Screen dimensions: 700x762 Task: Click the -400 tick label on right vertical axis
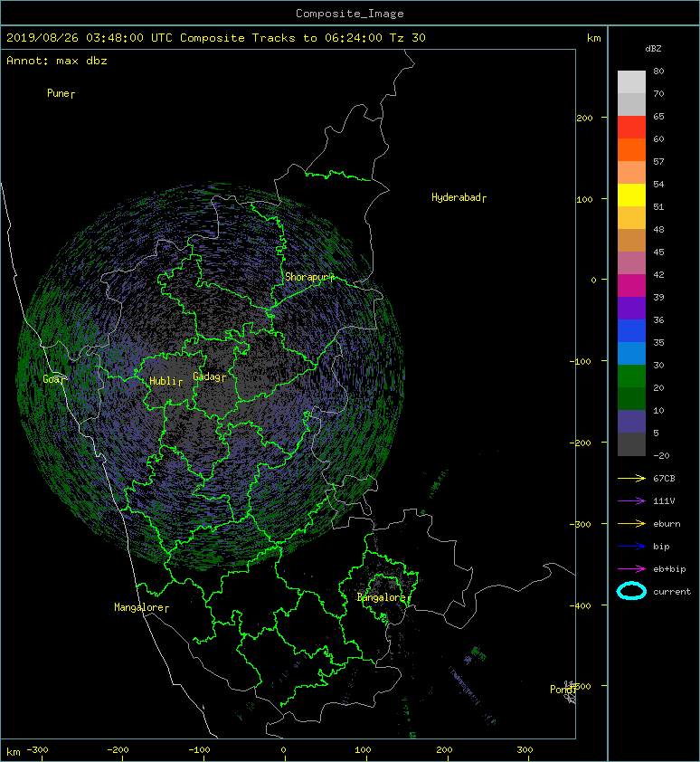click(580, 605)
